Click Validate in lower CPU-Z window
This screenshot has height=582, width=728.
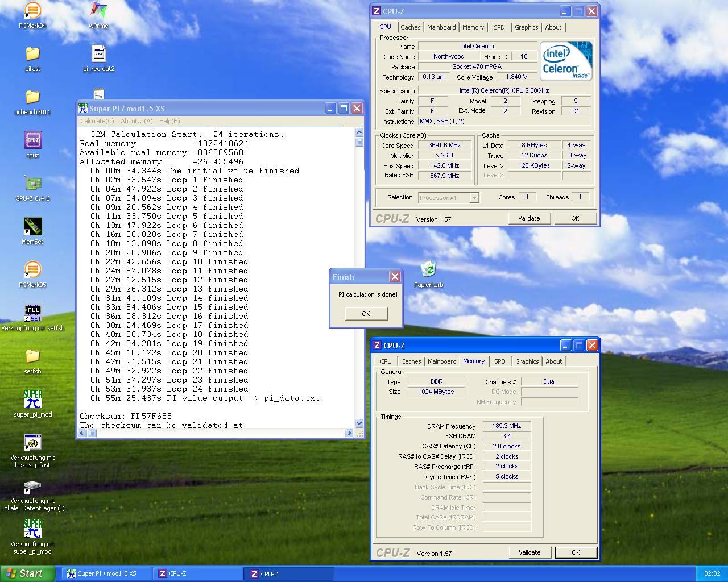click(x=530, y=552)
